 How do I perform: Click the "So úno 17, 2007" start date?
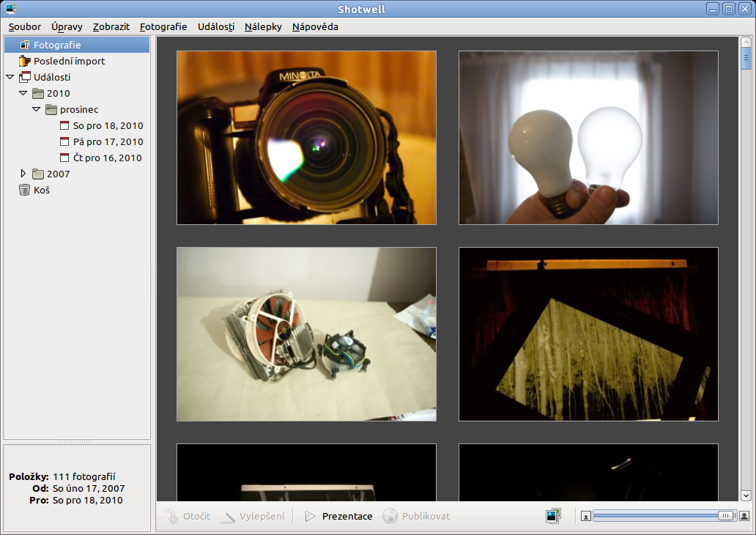click(x=89, y=489)
